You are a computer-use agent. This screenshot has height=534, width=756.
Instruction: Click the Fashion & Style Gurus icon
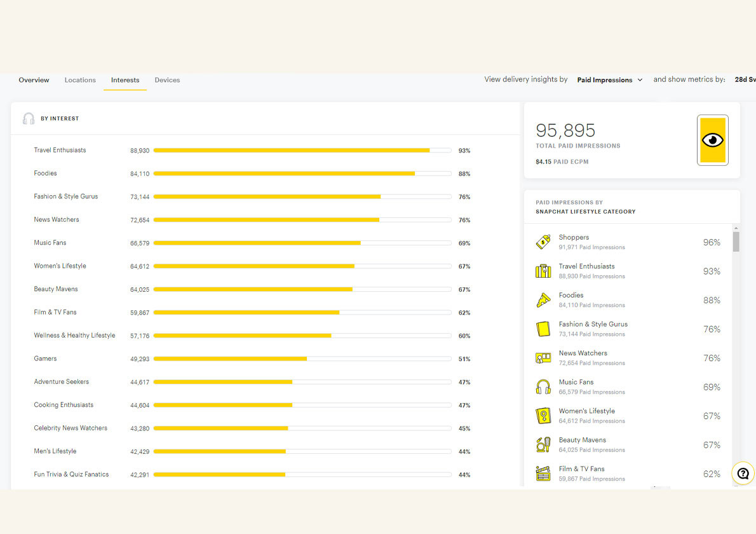point(543,329)
